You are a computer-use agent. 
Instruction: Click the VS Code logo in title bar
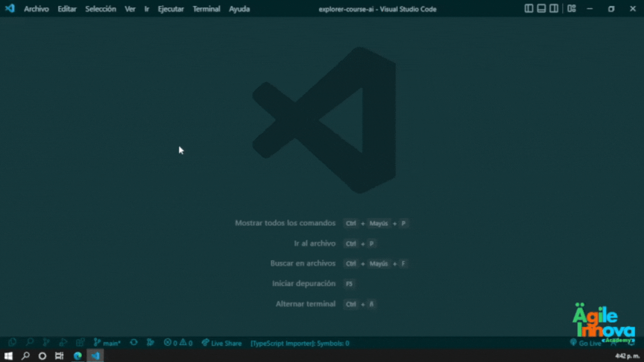pyautogui.click(x=9, y=8)
